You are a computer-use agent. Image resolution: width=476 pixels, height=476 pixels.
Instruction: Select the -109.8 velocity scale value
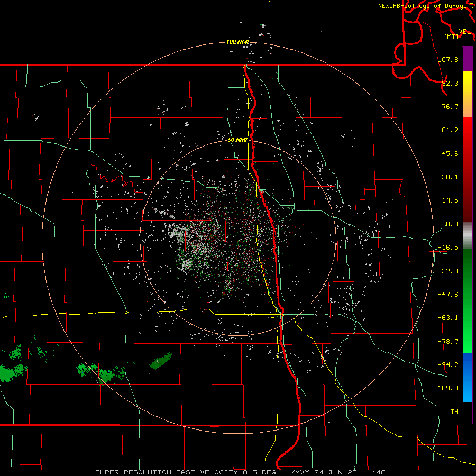click(x=446, y=388)
